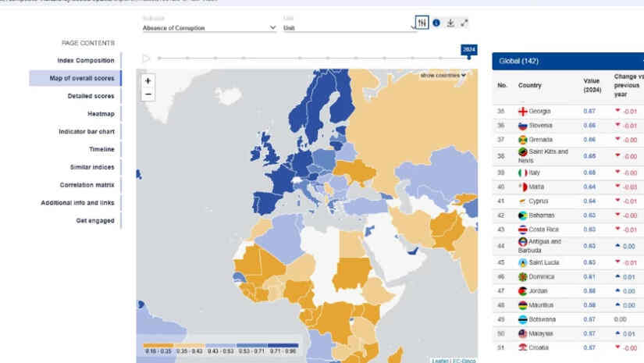Download the map data icon

(x=450, y=23)
